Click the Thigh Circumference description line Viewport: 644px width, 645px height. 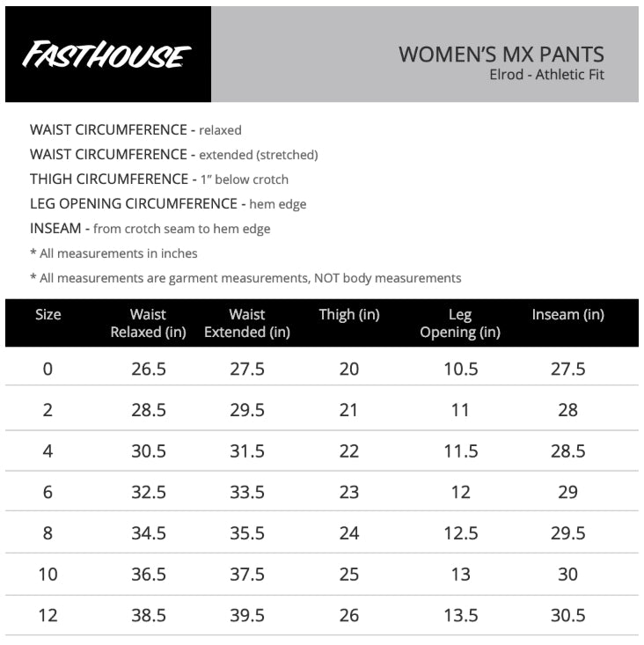click(159, 180)
